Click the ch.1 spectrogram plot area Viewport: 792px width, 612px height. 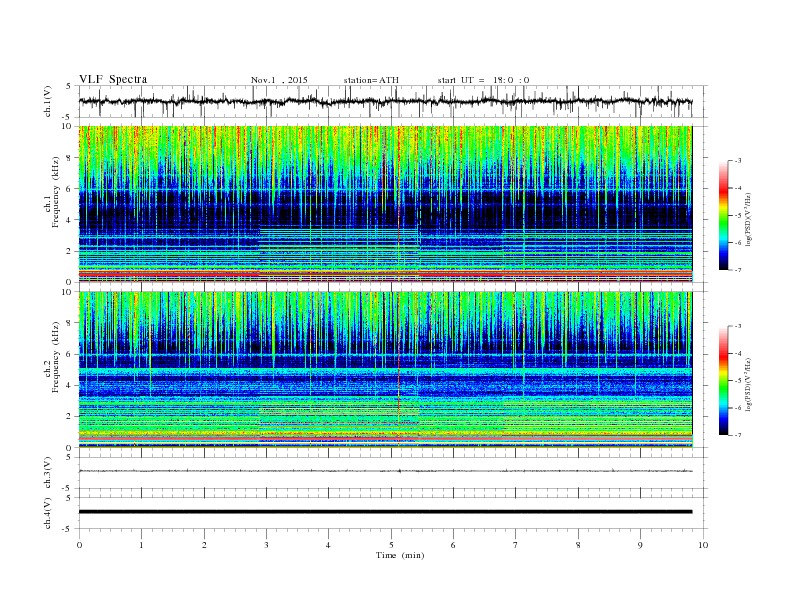tap(385, 204)
